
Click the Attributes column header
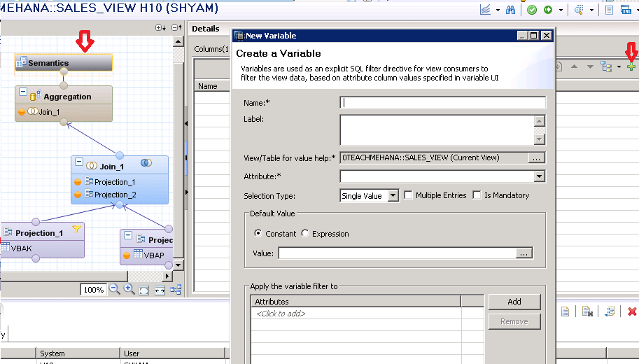356,302
